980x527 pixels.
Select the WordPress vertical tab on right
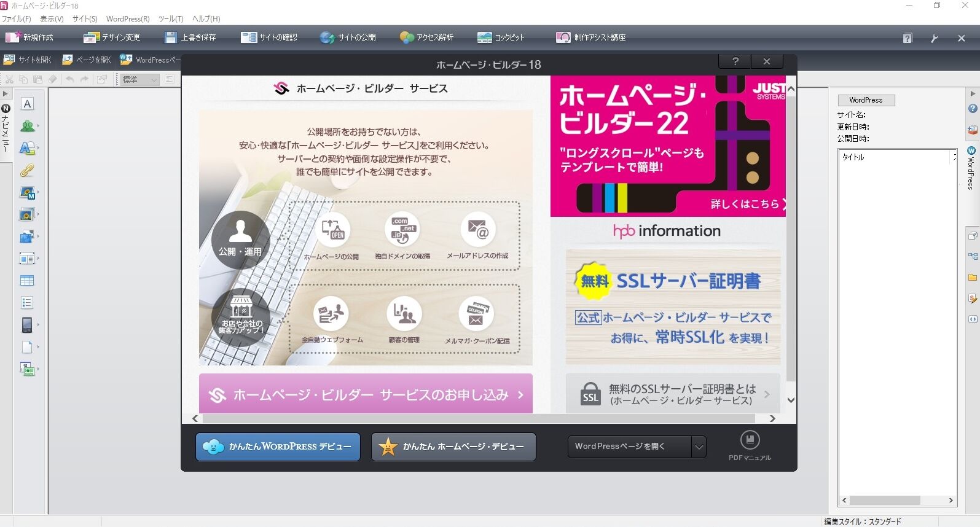pyautogui.click(x=971, y=168)
